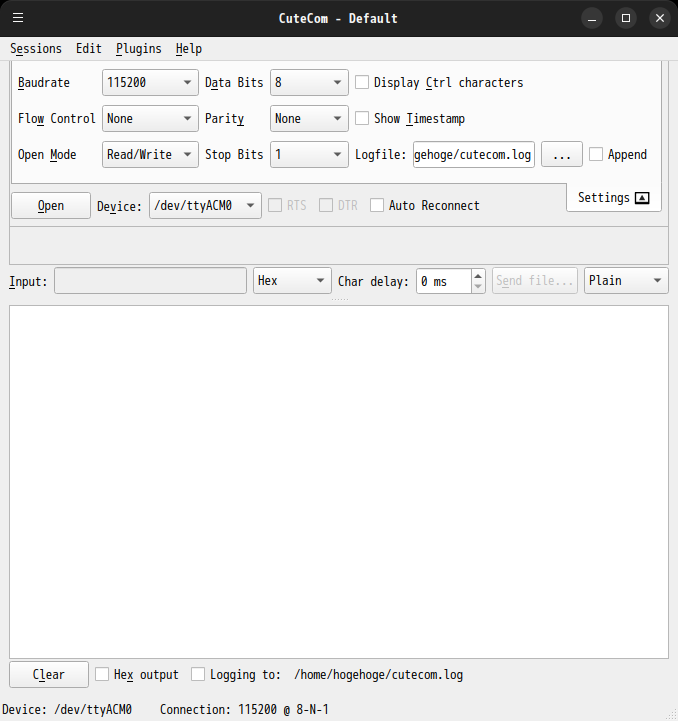The height and width of the screenshot is (721, 678).
Task: Open the Parity dropdown
Action: [309, 118]
